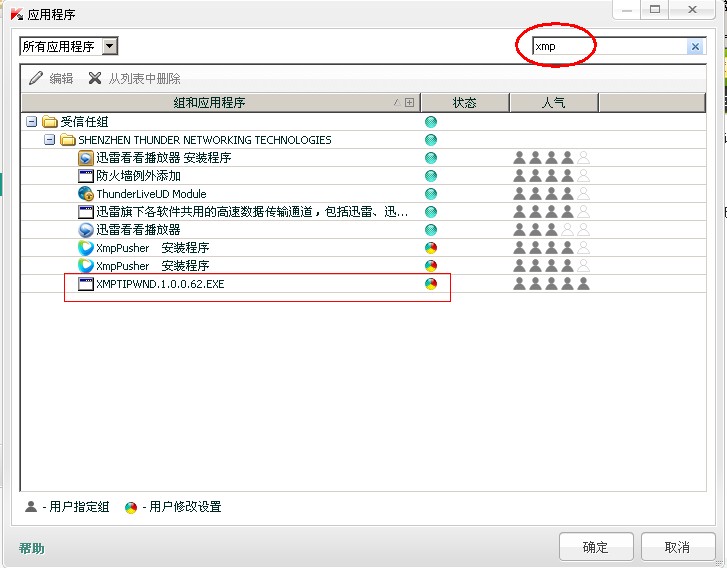727x568 pixels.
Task: Click status of 迅雷看看播放器 安装程序
Action: coord(431,158)
